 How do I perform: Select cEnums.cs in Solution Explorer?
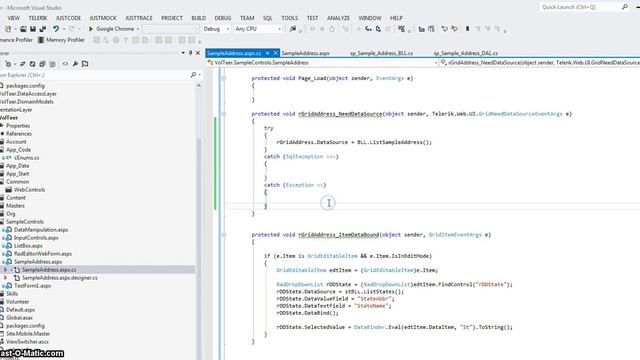tap(27, 158)
